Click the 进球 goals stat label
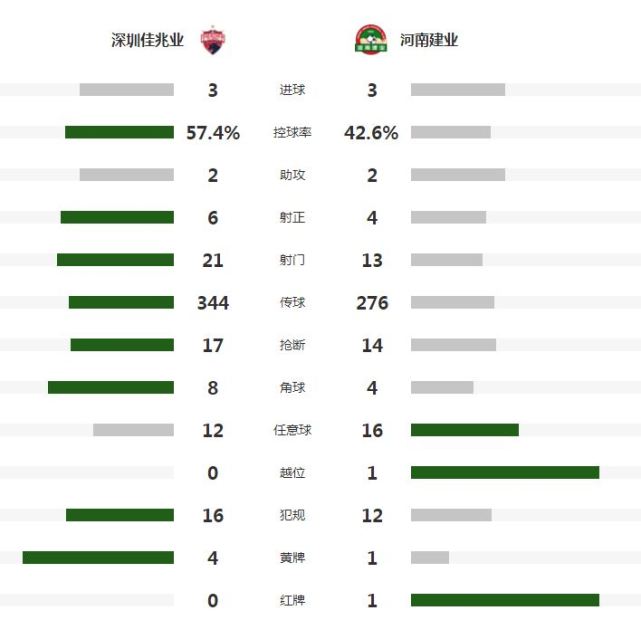This screenshot has width=641, height=620. (x=292, y=90)
